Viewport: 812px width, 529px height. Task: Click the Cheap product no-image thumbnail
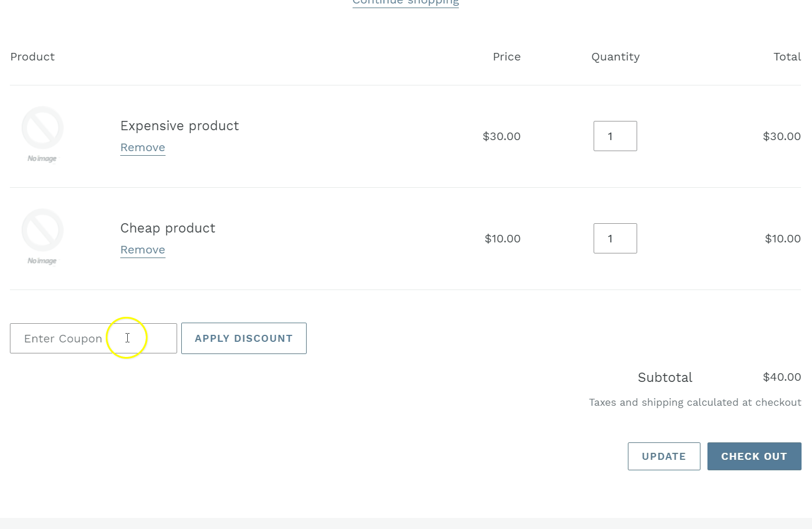point(42,237)
